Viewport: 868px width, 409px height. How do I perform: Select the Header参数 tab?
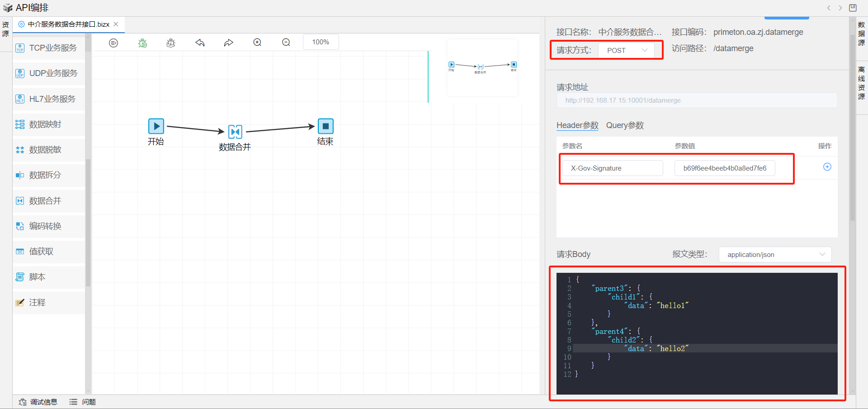point(577,125)
